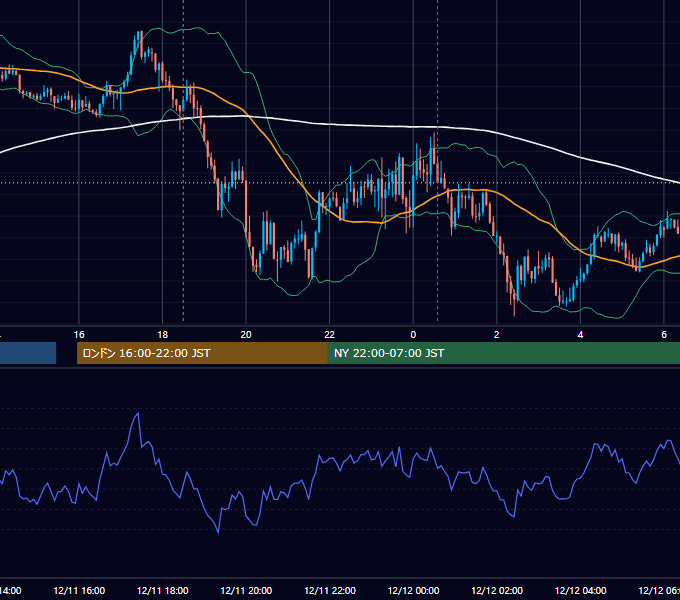Viewport: 680px width, 600px height.
Task: Click the 12/12 00:00 date label
Action: pos(413,590)
